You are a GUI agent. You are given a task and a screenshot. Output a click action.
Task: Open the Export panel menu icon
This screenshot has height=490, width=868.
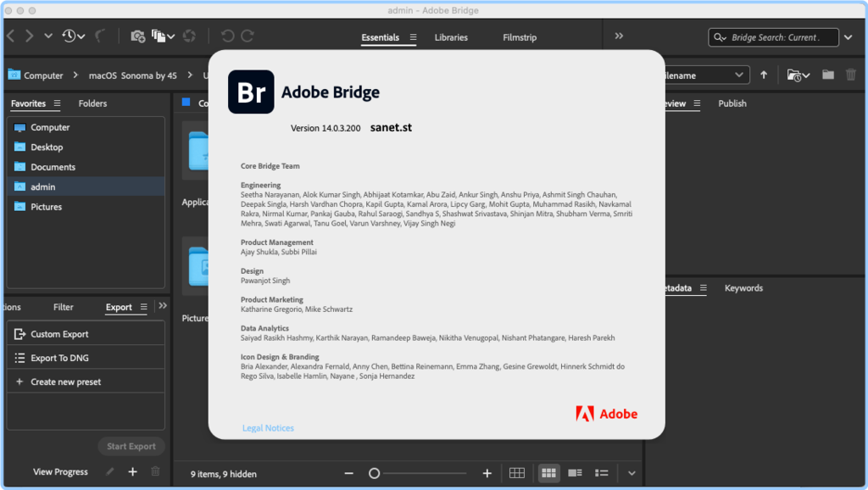(x=143, y=307)
